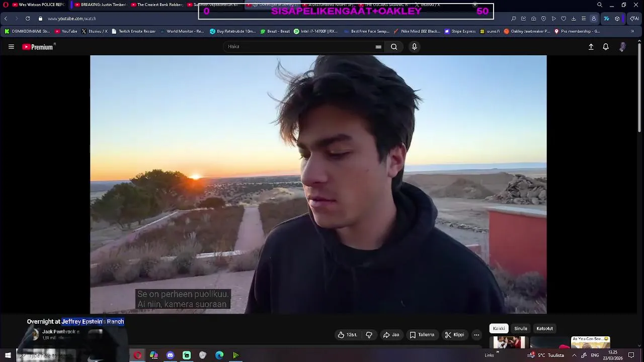Open Opera menu logo button
644x362 pixels.
click(6, 5)
